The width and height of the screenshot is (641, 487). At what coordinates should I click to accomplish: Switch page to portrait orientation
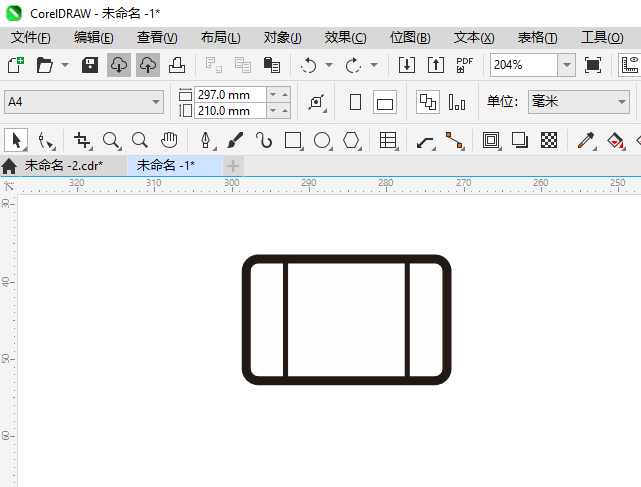click(x=355, y=102)
